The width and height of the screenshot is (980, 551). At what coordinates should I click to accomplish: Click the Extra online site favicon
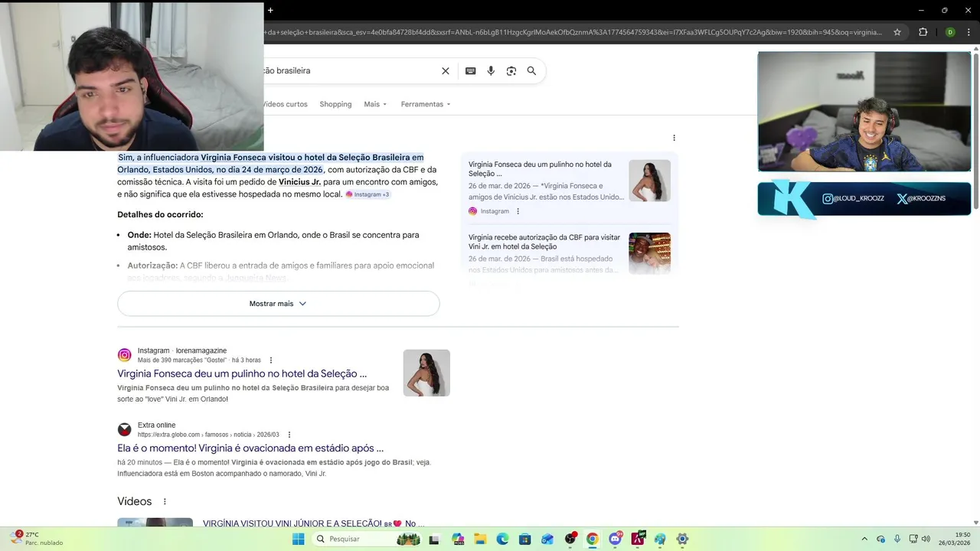[124, 429]
